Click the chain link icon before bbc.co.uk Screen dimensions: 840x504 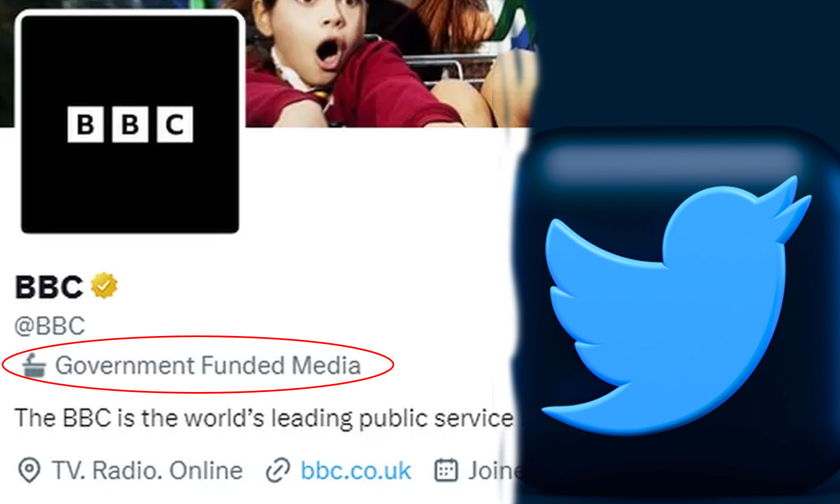coord(278,470)
